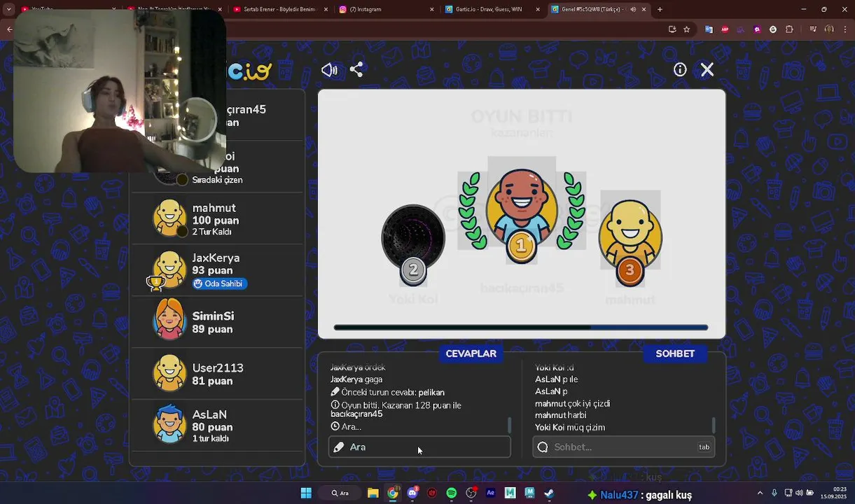Screen dimensions: 855x504
Task: Click the answers panel scrollbar
Action: coord(509,425)
